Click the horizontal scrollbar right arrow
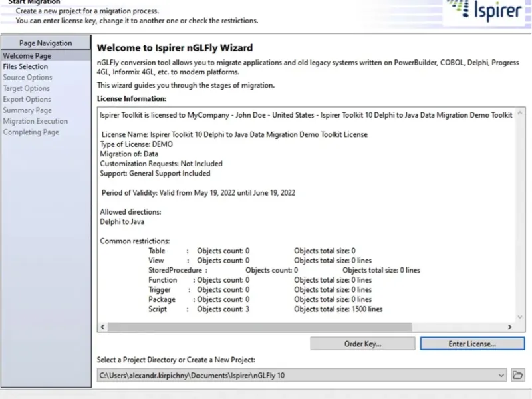Image resolution: width=532 pixels, height=399 pixels. click(509, 327)
